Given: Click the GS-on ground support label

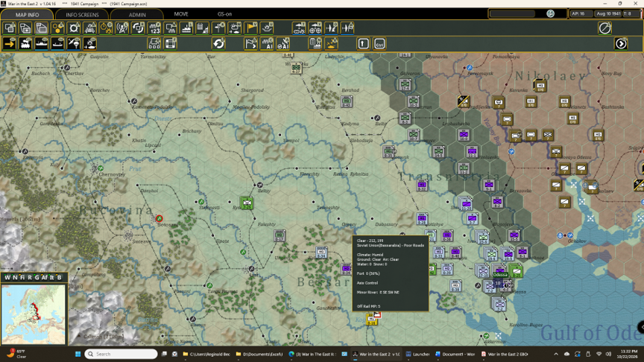Looking at the screenshot, I should (224, 14).
